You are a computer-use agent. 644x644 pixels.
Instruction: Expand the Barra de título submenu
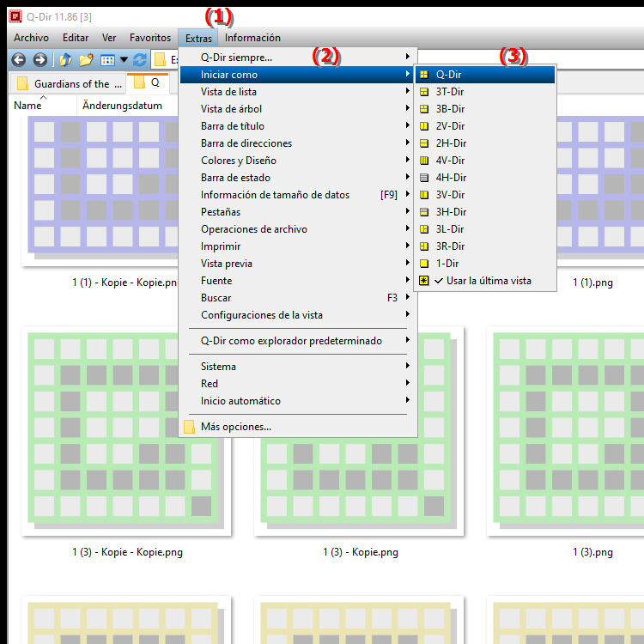[407, 125]
